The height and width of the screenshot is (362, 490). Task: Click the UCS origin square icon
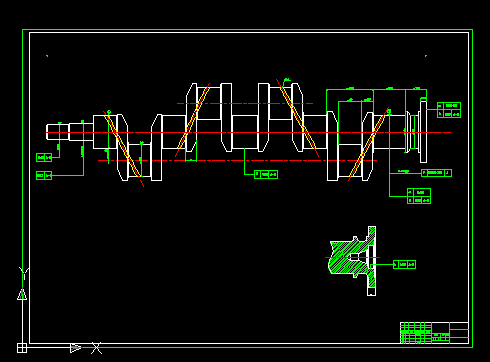(x=22, y=348)
